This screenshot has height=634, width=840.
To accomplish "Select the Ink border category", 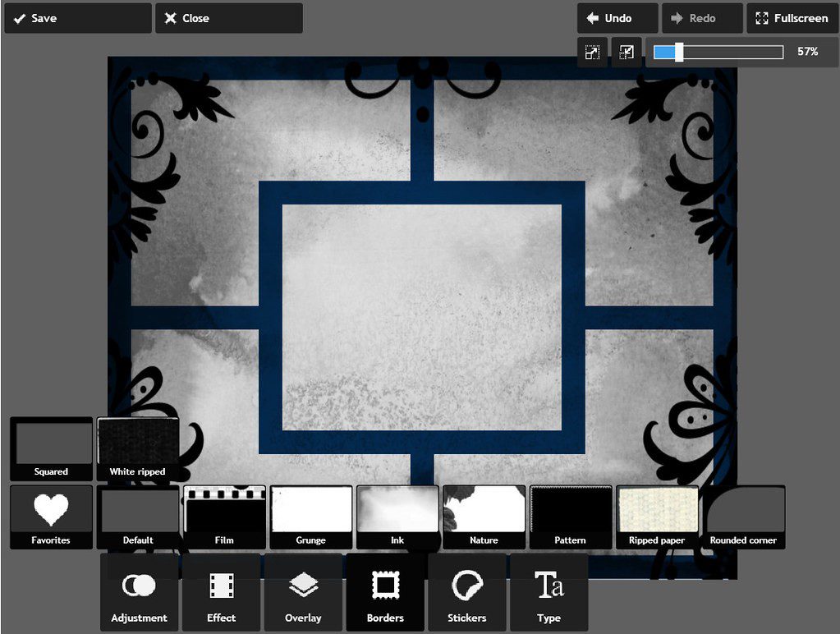I will [x=397, y=517].
